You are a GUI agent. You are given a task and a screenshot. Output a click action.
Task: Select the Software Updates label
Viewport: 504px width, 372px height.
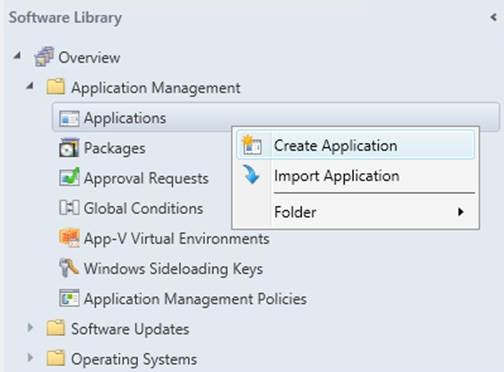(130, 329)
